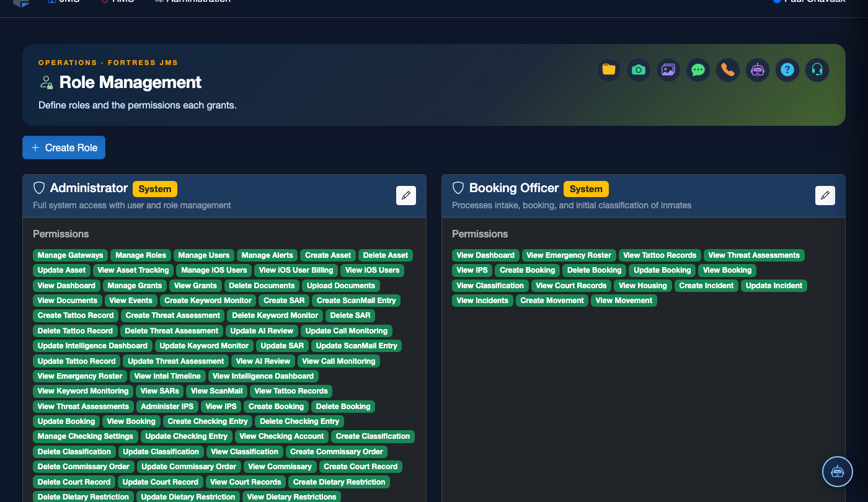Click the Create Movement permission tag
The width and height of the screenshot is (868, 502).
pos(552,301)
